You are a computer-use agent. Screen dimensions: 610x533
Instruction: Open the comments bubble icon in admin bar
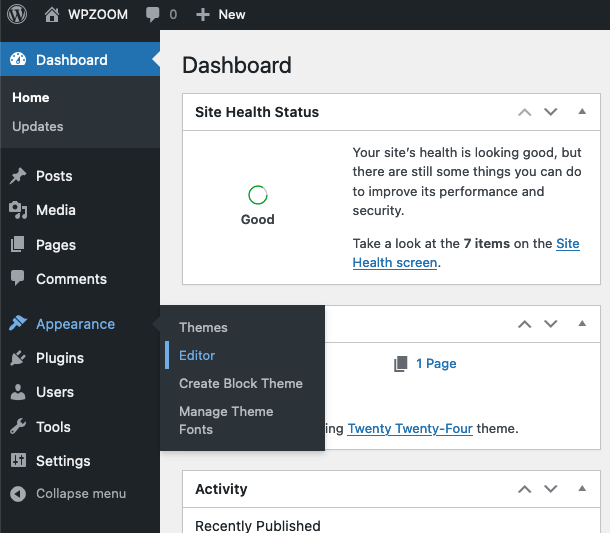152,15
